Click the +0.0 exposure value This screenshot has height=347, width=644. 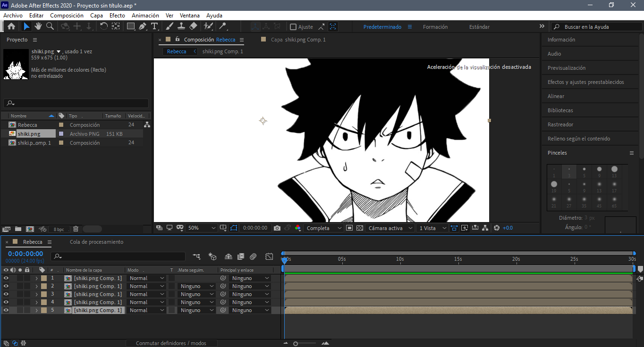click(508, 228)
